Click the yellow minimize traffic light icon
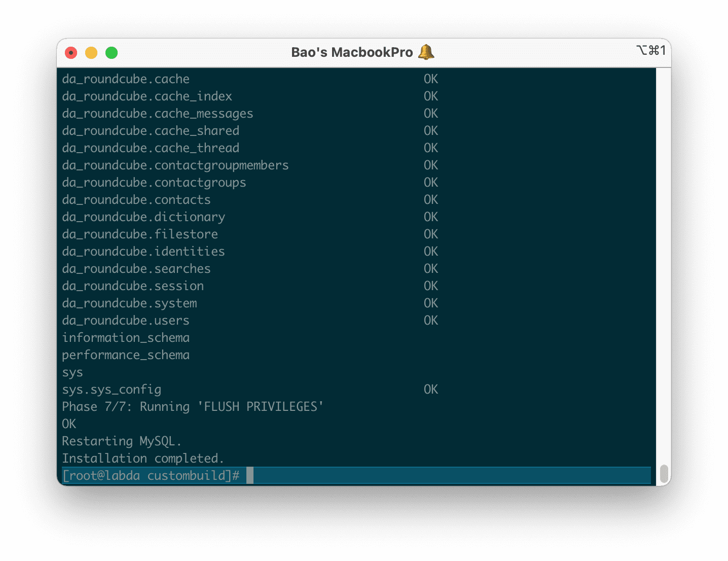Screen dimensions: 728x561 [91, 52]
